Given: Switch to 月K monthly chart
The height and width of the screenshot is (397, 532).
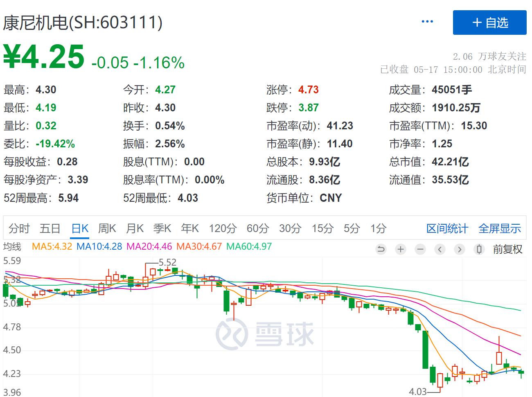Looking at the screenshot, I should point(135,228).
